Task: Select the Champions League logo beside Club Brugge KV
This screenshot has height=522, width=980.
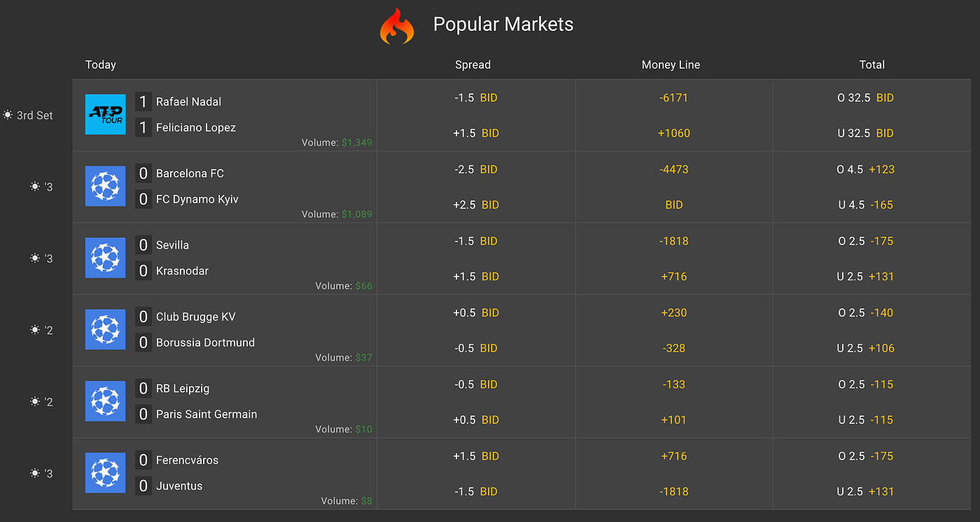Action: pos(105,329)
